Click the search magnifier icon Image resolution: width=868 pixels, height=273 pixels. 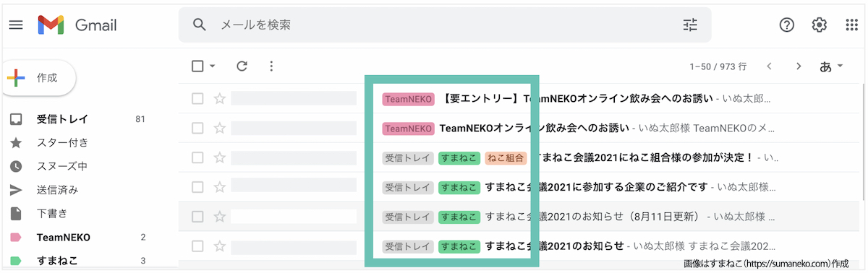(200, 25)
